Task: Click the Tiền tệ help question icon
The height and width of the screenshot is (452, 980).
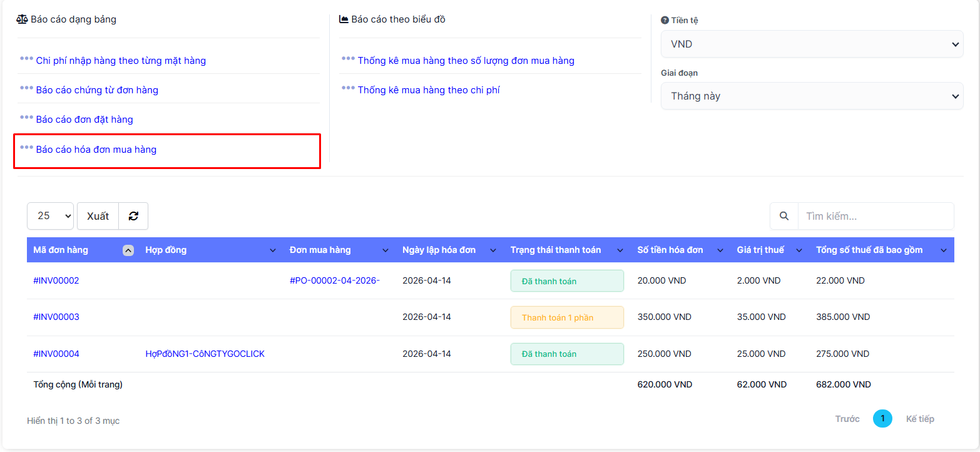Action: pyautogui.click(x=665, y=20)
